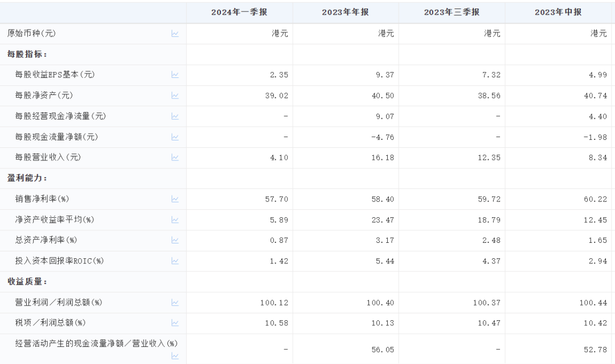This screenshot has width=615, height=364.
Task: Select the 2023年年报 column header
Action: (x=346, y=13)
